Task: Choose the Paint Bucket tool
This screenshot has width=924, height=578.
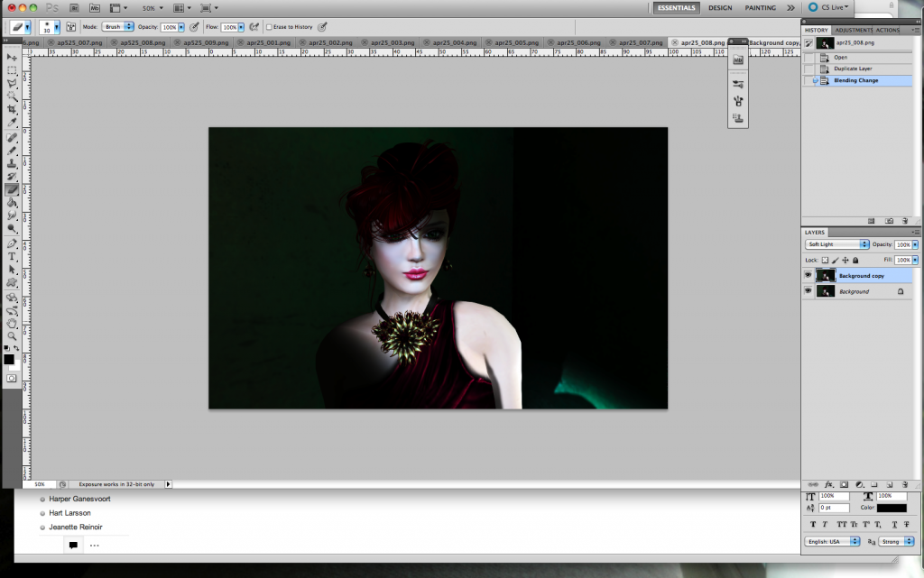Action: coord(13,203)
